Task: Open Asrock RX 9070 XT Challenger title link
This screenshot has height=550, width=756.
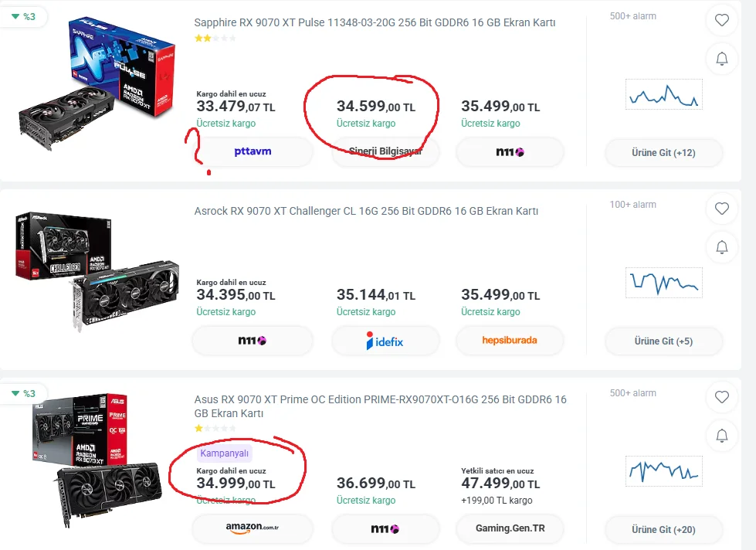Action: point(366,211)
